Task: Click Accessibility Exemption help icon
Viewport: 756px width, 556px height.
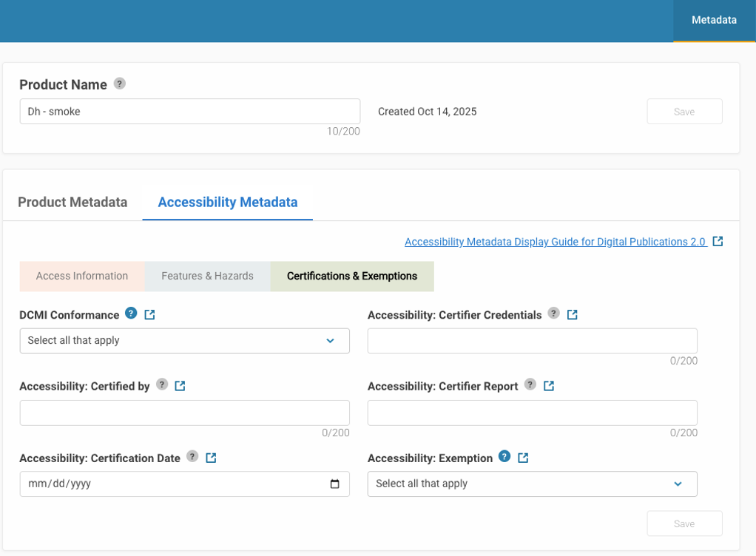Action: point(504,456)
